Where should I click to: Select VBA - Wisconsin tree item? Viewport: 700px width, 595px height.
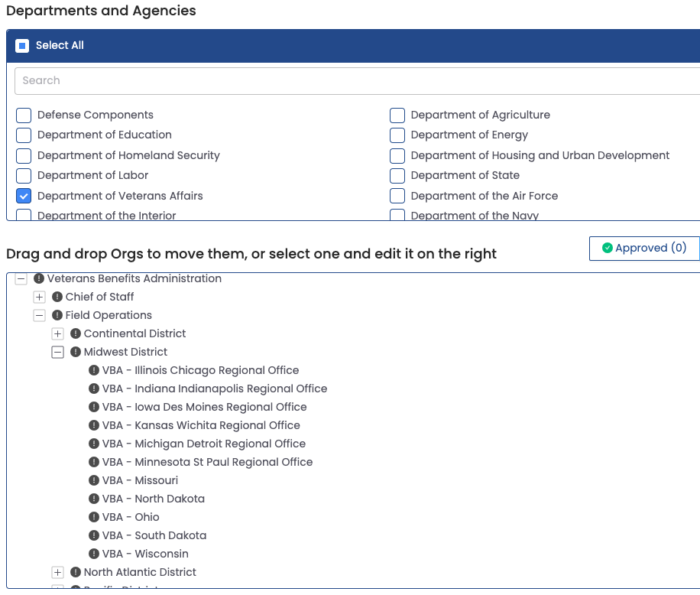(x=145, y=554)
